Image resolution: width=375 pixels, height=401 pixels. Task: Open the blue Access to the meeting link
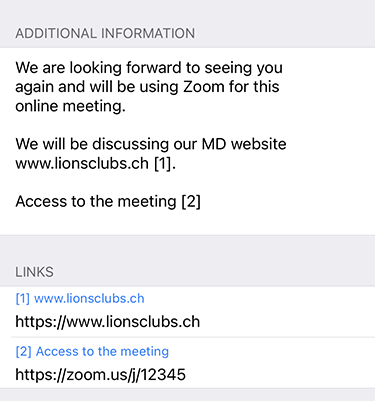(x=102, y=351)
